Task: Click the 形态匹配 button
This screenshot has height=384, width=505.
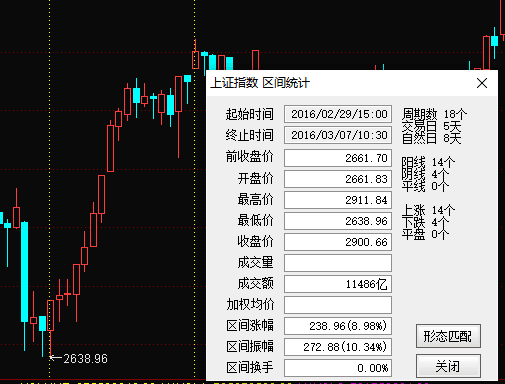Action: click(x=448, y=336)
